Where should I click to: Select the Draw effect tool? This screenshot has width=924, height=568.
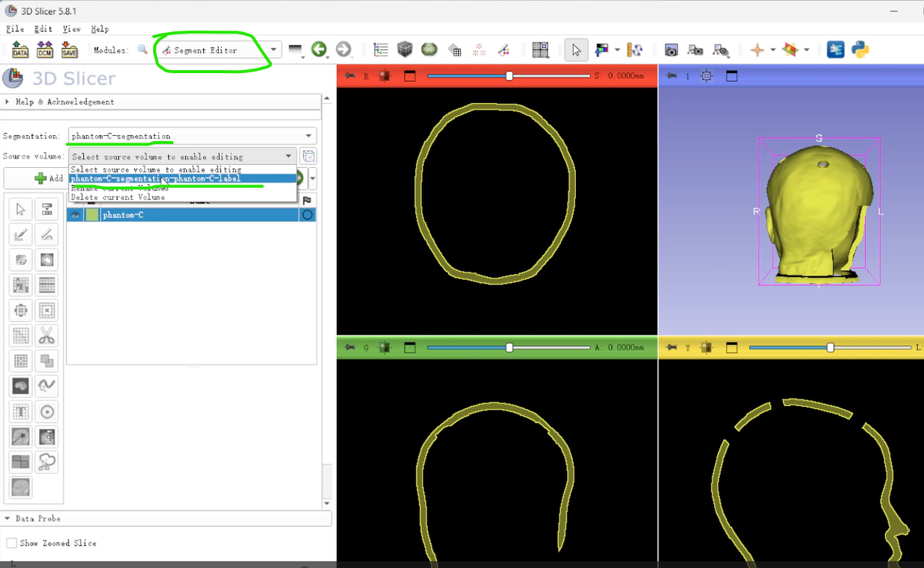pos(46,235)
